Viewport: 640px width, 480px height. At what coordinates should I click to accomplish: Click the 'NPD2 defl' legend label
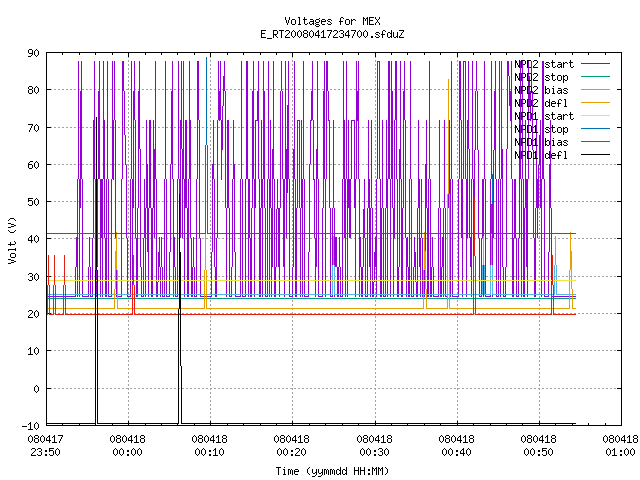click(541, 103)
